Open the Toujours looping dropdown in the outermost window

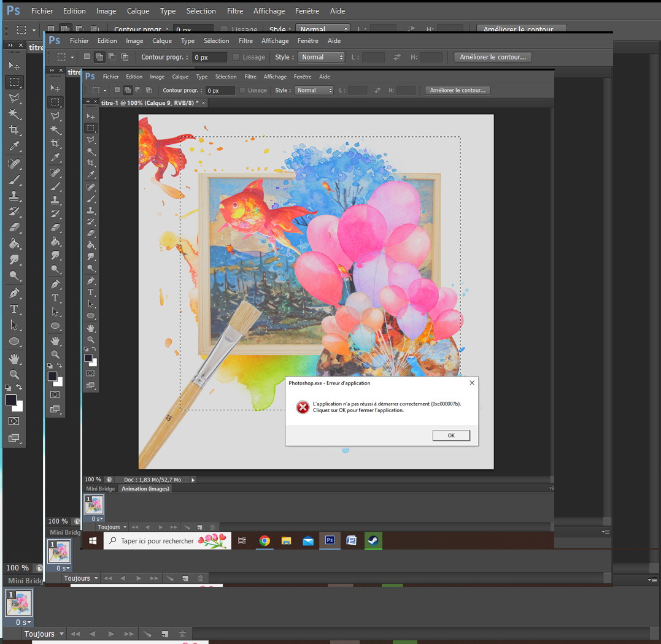43,634
